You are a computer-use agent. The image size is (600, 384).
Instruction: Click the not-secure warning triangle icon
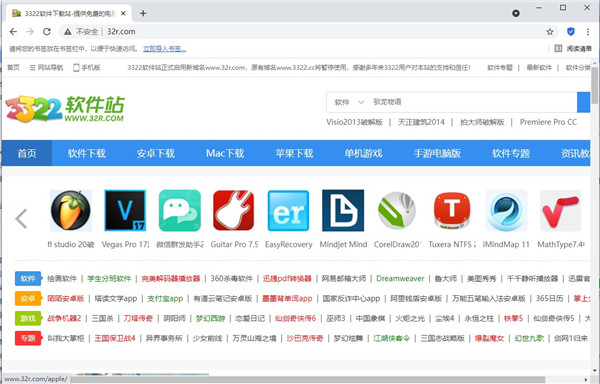(x=68, y=32)
